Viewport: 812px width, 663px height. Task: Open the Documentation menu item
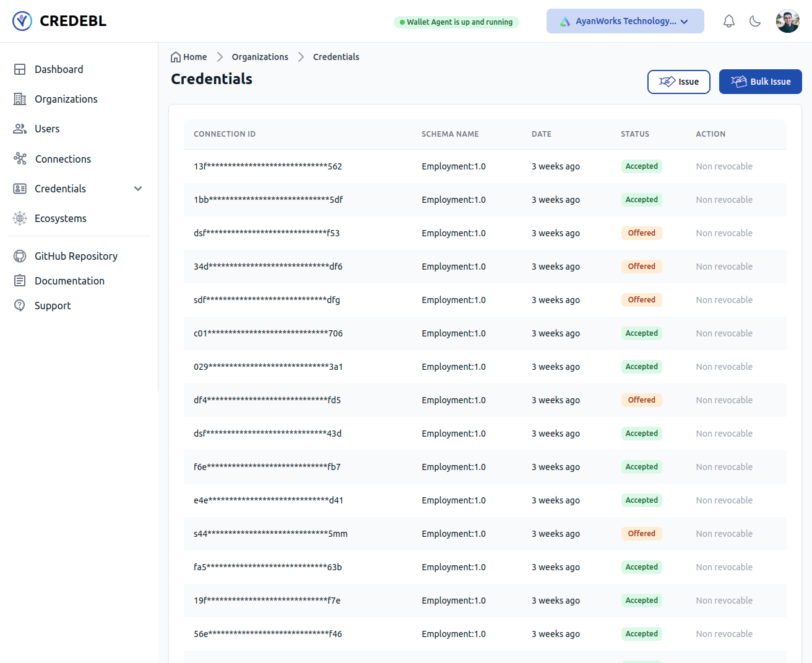69,281
